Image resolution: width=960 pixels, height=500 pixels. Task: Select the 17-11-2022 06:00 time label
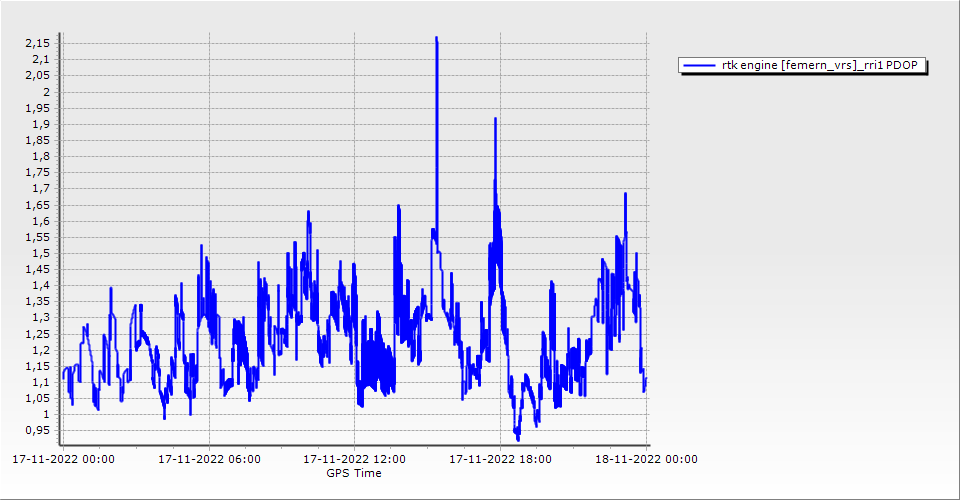point(209,460)
